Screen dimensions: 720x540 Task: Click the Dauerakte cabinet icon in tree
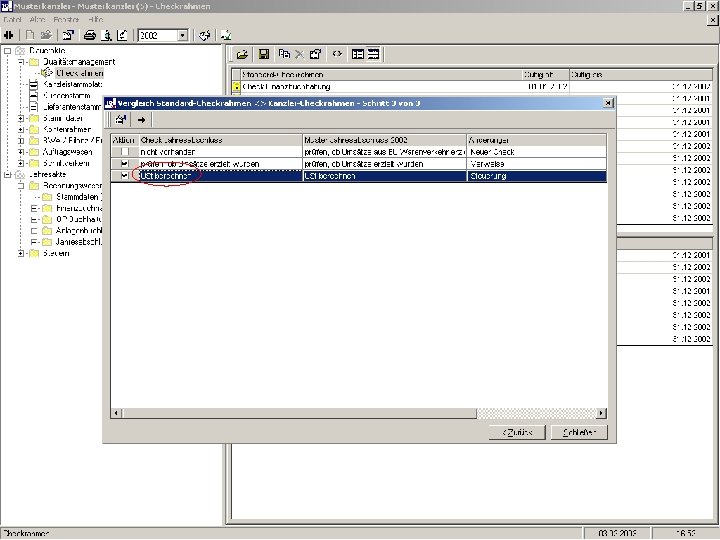pyautogui.click(x=20, y=51)
